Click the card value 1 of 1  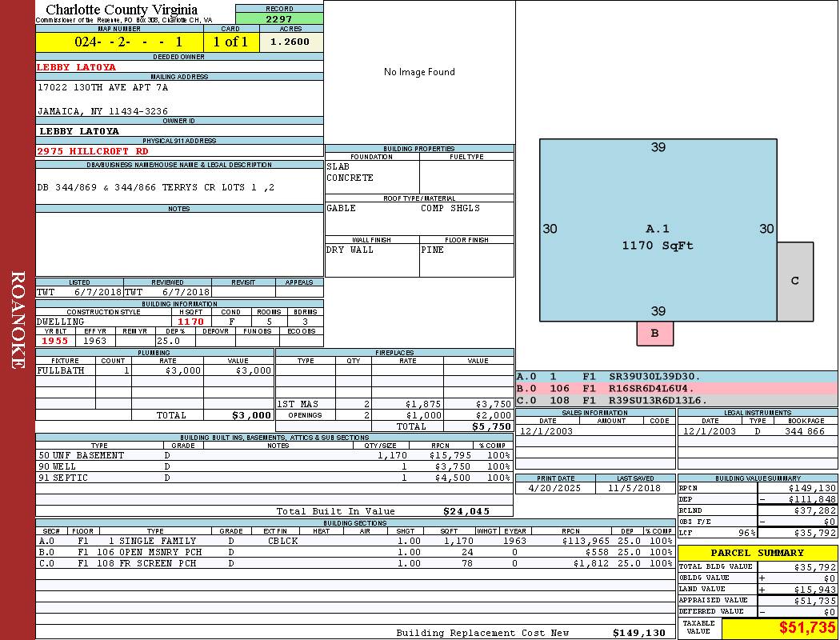click(x=231, y=42)
